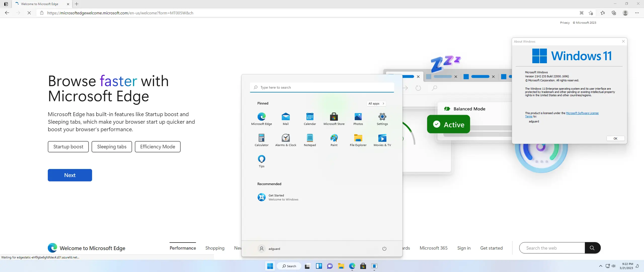Expand All apps list
The height and width of the screenshot is (272, 644).
(376, 104)
